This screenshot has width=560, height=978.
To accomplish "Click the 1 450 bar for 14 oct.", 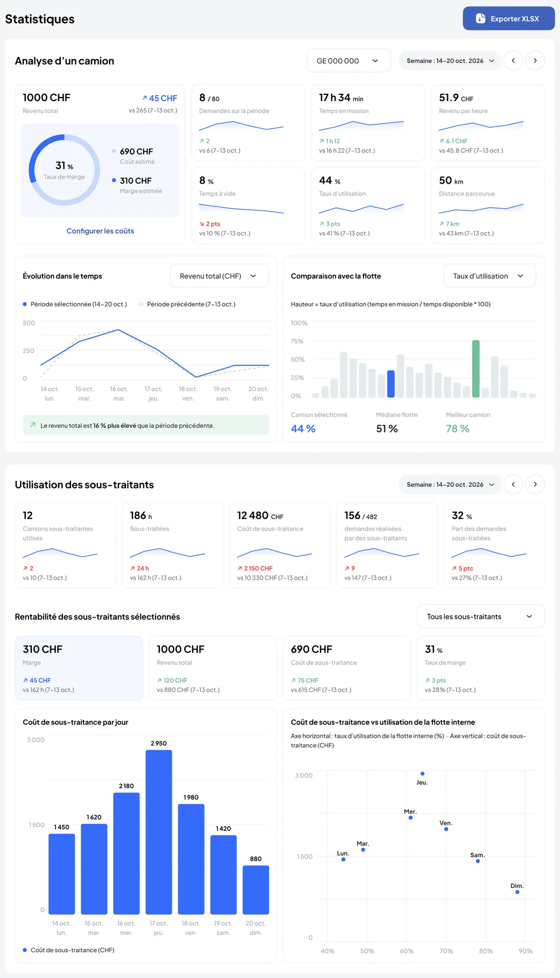I will [62, 874].
